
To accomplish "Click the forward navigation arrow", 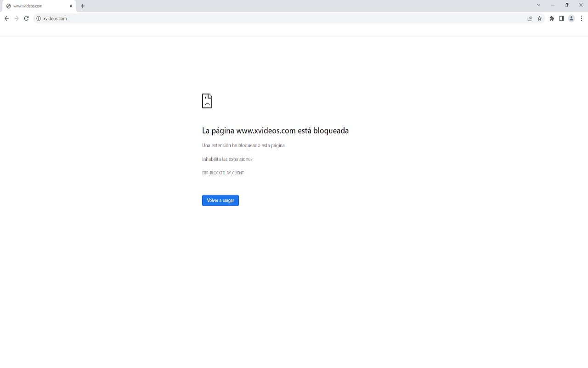I will pos(17,18).
